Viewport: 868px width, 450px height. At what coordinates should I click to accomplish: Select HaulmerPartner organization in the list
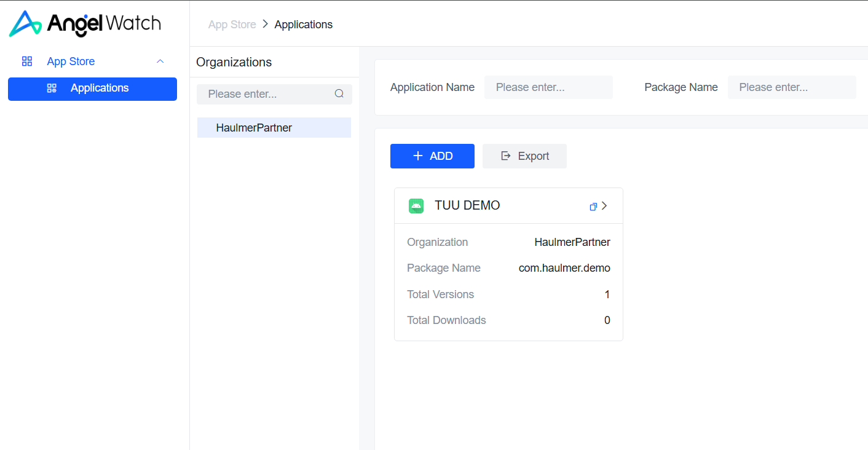pyautogui.click(x=274, y=128)
